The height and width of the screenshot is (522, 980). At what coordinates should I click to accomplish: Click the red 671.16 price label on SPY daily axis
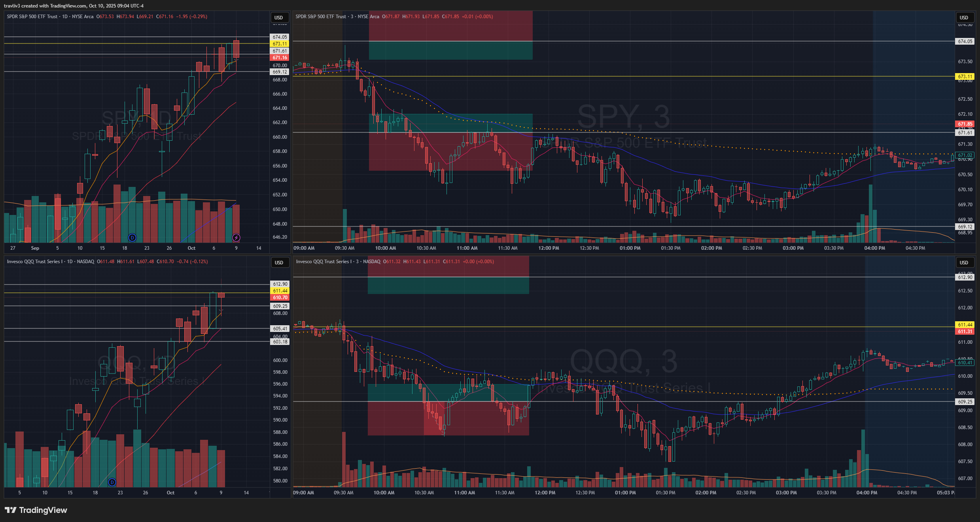click(280, 58)
